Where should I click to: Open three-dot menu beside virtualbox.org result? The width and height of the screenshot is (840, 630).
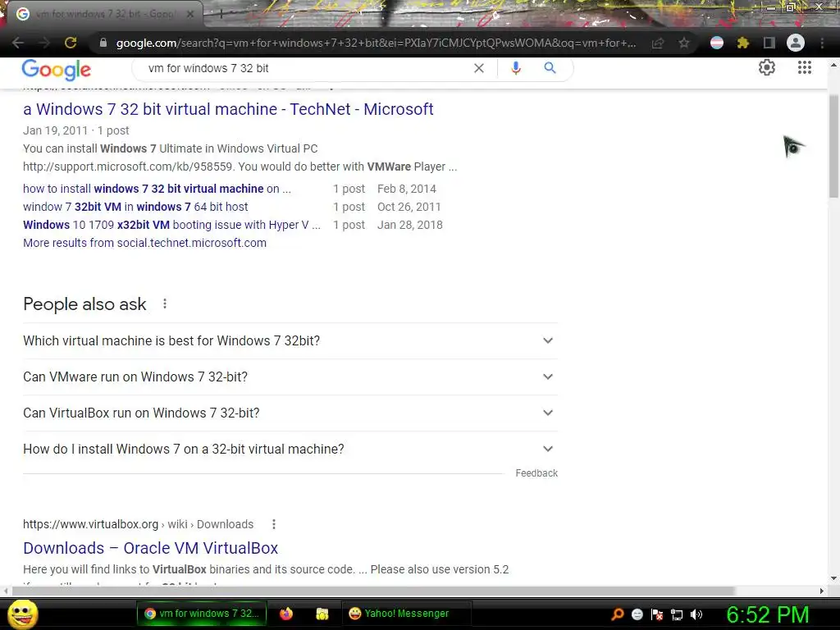pos(274,524)
